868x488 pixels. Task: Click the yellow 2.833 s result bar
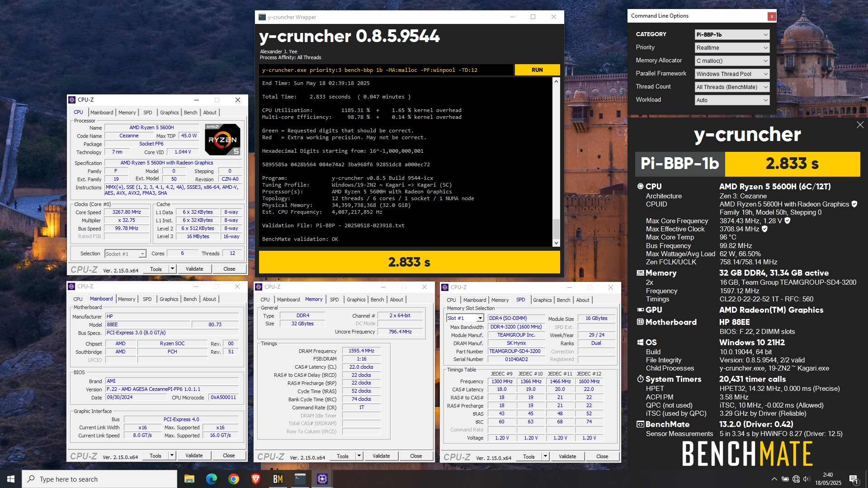point(409,262)
